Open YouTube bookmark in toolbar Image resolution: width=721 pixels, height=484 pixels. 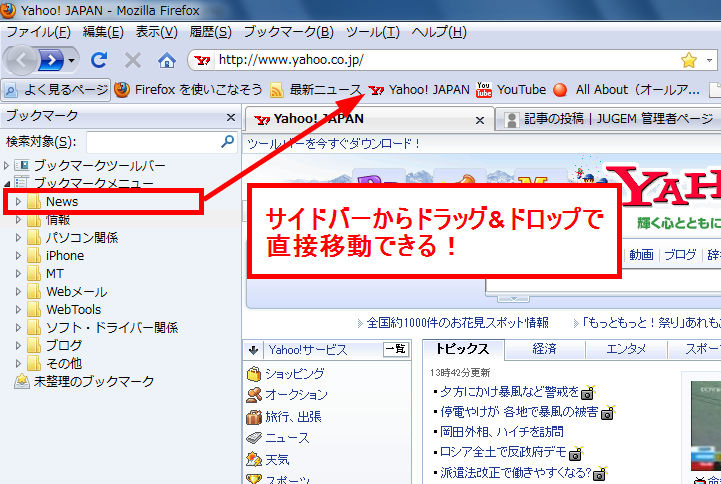(511, 90)
